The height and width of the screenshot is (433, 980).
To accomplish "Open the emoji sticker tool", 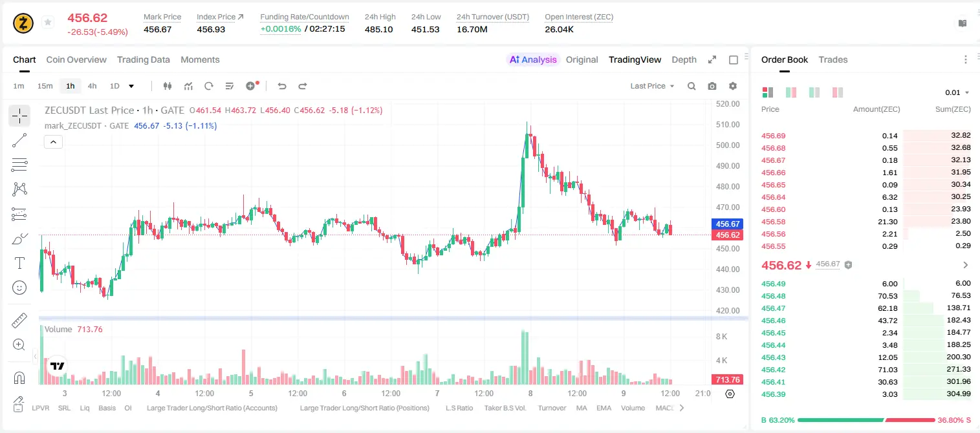I will [19, 288].
